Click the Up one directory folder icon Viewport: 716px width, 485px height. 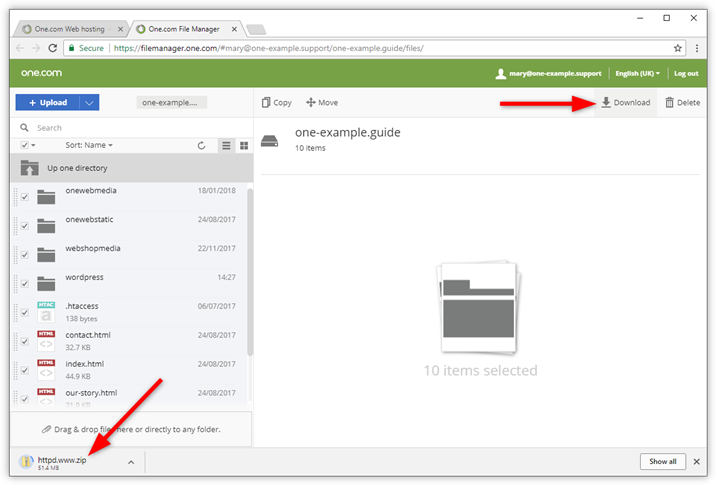coord(29,168)
